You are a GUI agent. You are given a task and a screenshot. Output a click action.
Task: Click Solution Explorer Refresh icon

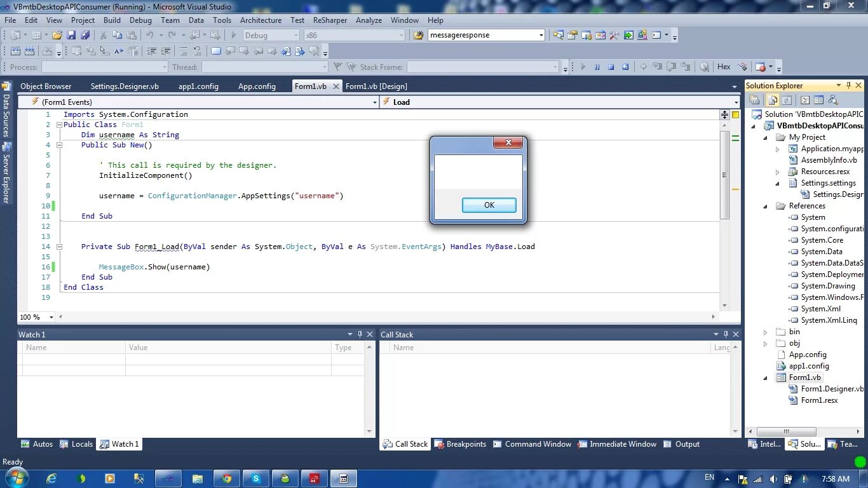pos(787,100)
